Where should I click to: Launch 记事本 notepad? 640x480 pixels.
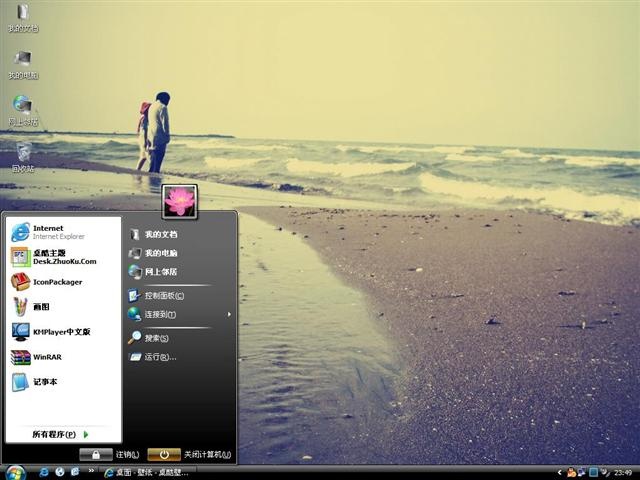pyautogui.click(x=63, y=382)
